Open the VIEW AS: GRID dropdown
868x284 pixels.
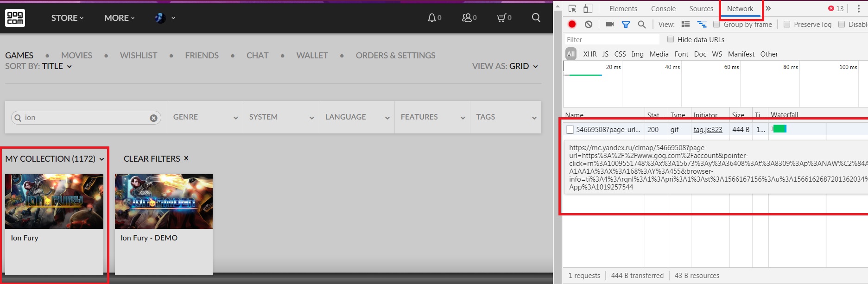pos(505,66)
